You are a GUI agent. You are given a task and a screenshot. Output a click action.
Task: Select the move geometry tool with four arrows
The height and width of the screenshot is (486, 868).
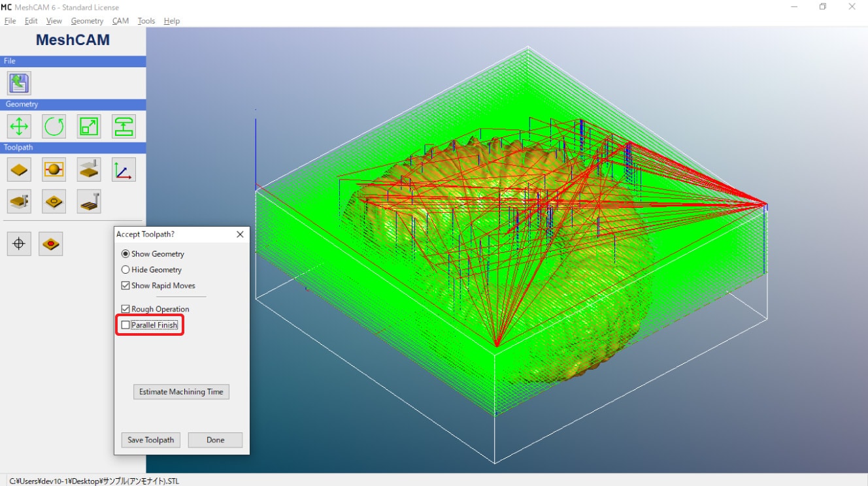tap(19, 126)
